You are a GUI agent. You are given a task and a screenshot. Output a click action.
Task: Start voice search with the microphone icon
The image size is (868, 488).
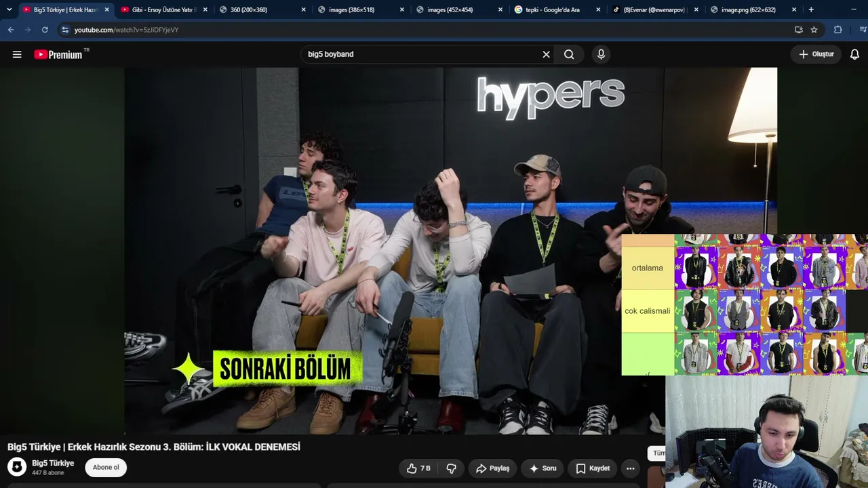601,54
